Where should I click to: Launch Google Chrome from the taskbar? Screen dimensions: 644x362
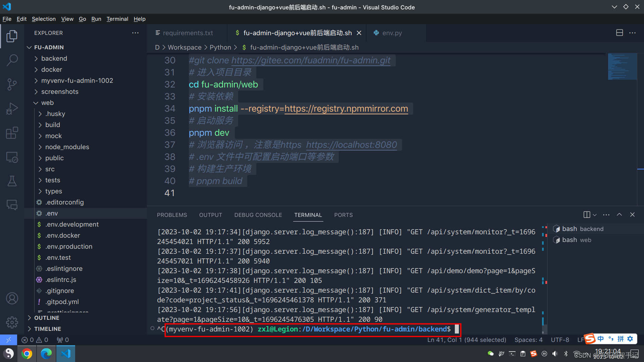pyautogui.click(x=27, y=353)
